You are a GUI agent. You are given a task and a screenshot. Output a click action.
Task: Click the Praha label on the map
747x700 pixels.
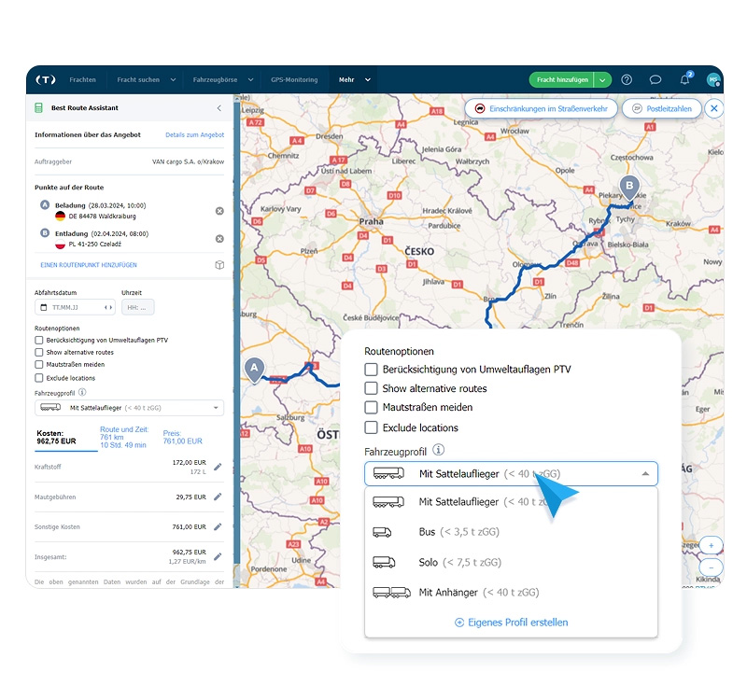371,221
